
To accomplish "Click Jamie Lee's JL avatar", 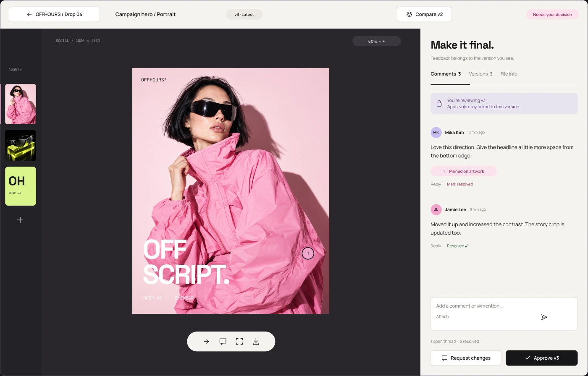I will click(436, 209).
